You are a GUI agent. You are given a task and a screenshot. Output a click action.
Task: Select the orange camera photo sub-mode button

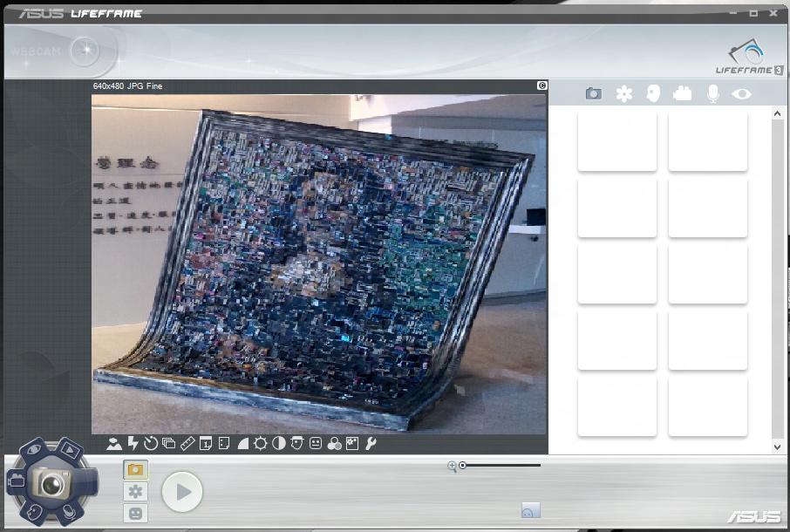click(x=135, y=469)
